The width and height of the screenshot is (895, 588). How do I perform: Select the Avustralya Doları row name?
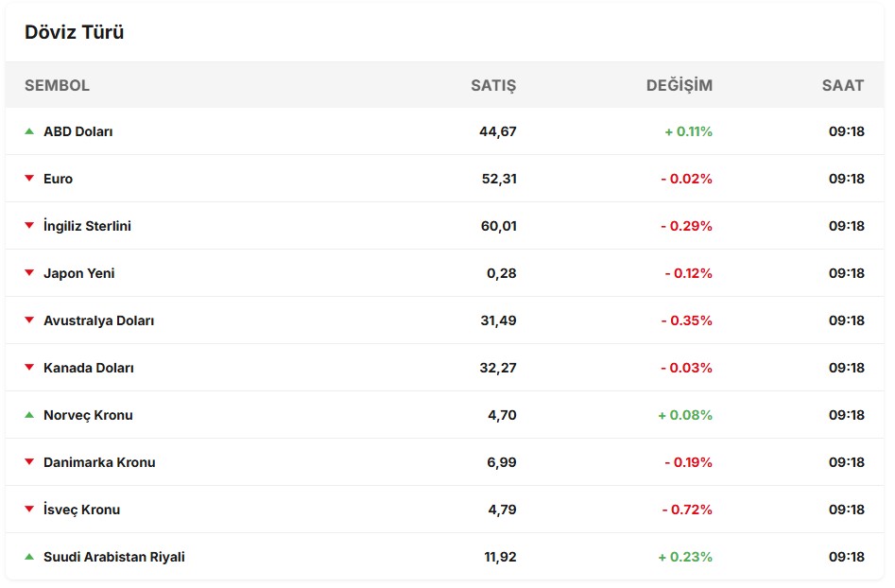tap(99, 320)
